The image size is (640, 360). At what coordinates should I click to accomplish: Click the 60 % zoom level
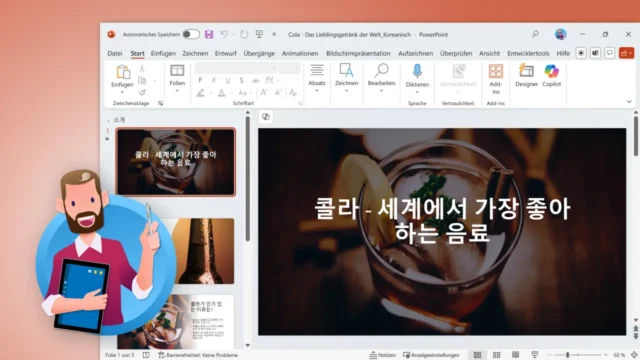click(619, 355)
